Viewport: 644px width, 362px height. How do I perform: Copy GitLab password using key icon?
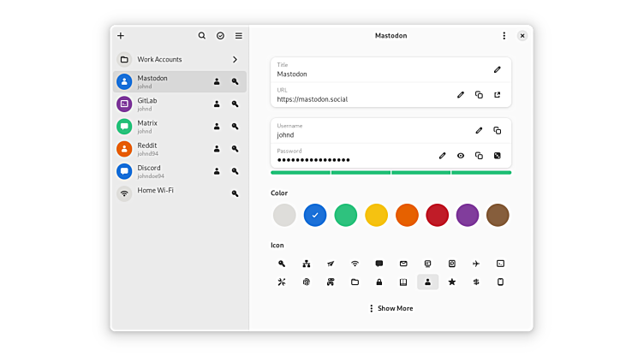(x=235, y=104)
